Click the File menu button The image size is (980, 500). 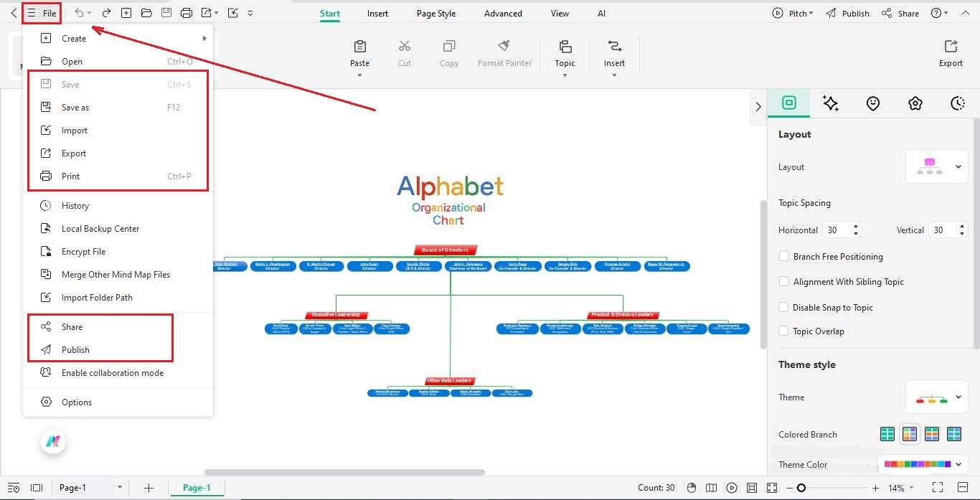click(42, 13)
